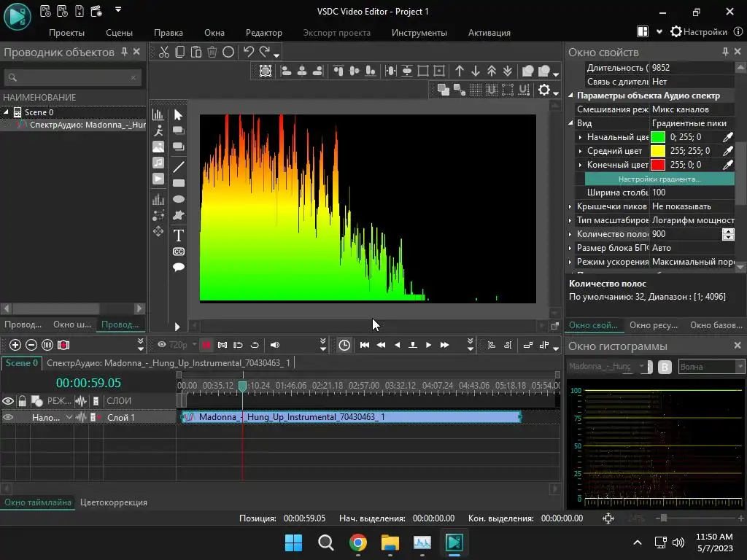Open the Волна dropdown in histogram window
The image size is (747, 560).
tap(711, 367)
